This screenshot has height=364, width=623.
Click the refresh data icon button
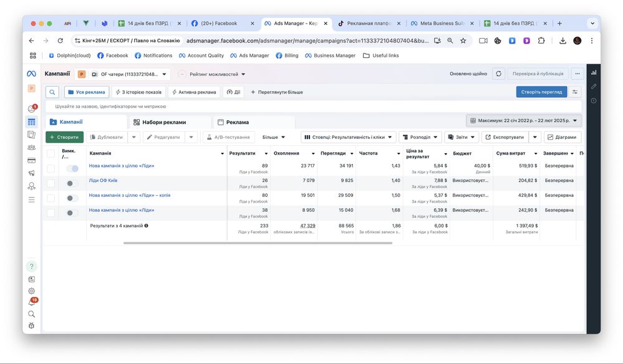click(x=499, y=74)
